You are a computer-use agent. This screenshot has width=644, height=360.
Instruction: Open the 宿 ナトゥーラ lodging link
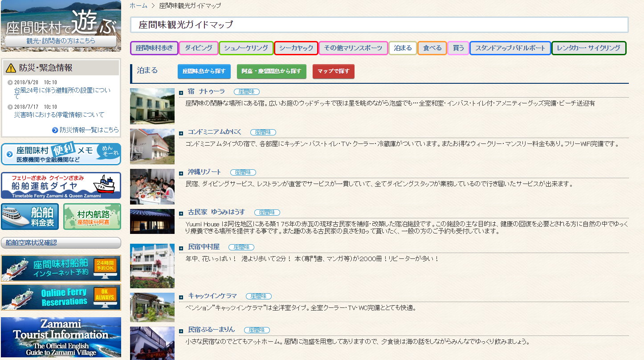(206, 92)
